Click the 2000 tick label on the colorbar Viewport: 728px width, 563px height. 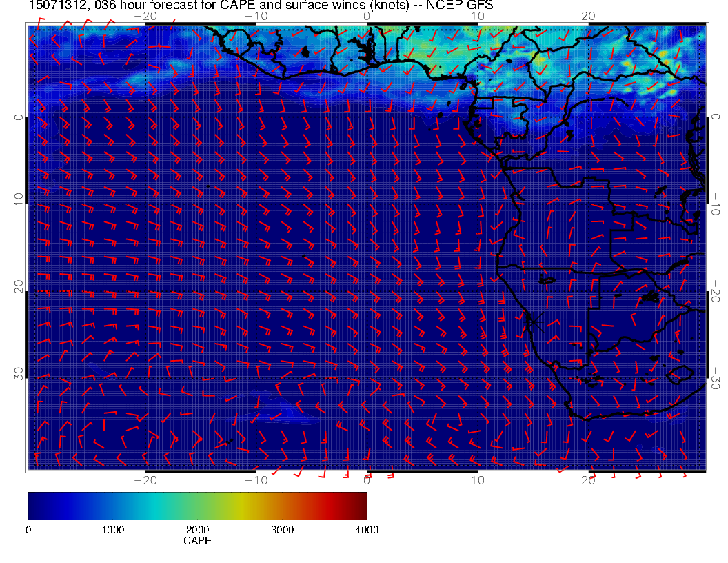(x=197, y=530)
